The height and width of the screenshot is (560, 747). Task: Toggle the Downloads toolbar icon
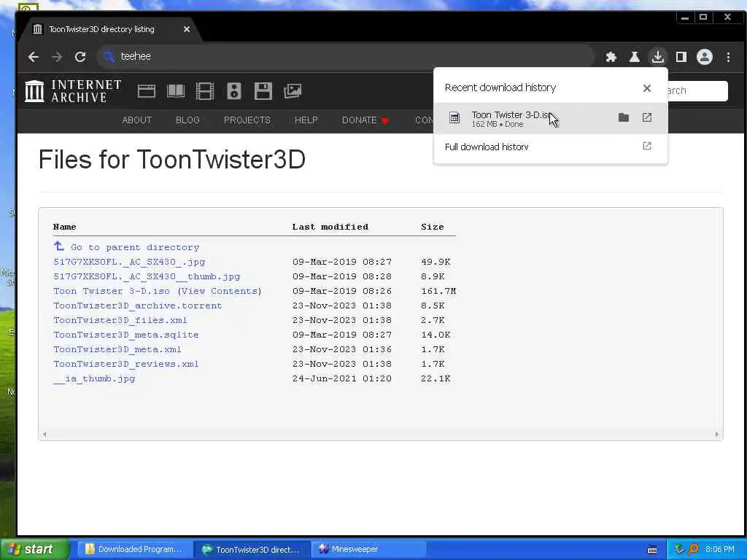[657, 57]
